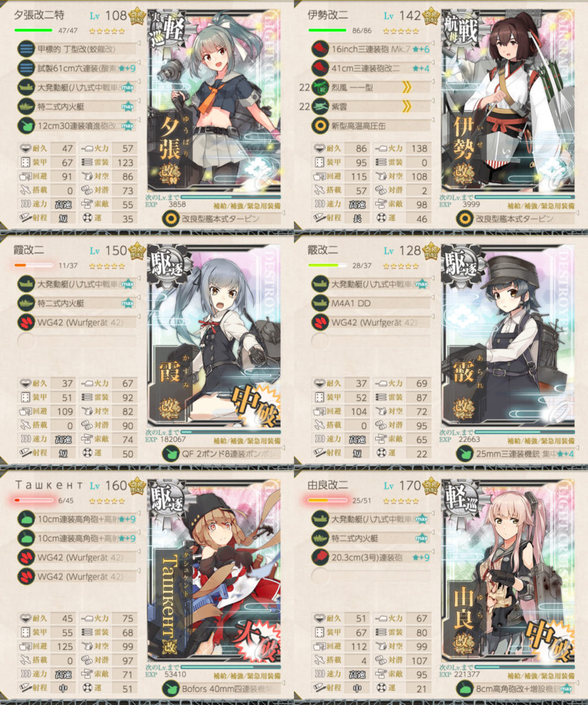Screen dimensions: 588x705
Task: Click Arare's M4A1 DD landing craft icon
Action: tap(320, 303)
